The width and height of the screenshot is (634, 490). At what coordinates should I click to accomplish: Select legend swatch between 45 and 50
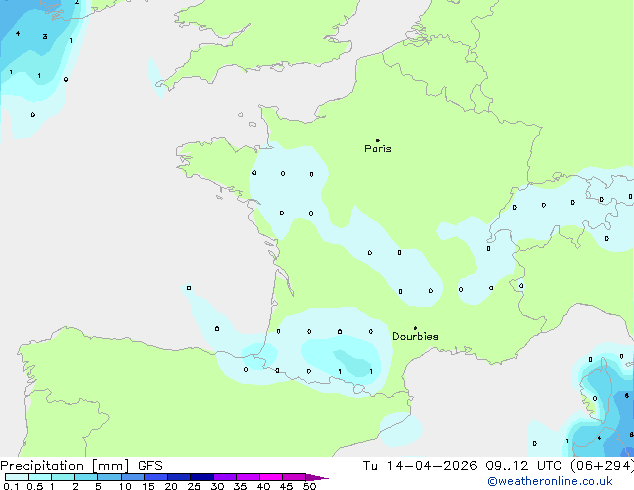294,477
